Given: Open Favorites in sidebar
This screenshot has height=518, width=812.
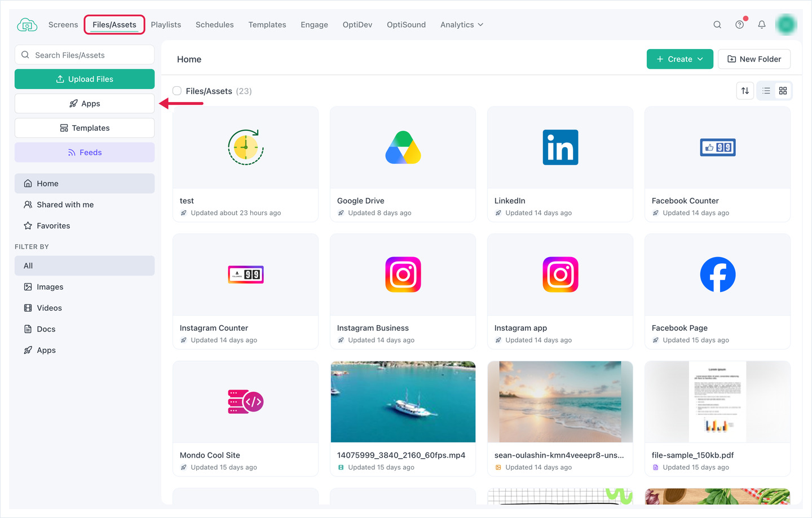Looking at the screenshot, I should click(x=85, y=225).
